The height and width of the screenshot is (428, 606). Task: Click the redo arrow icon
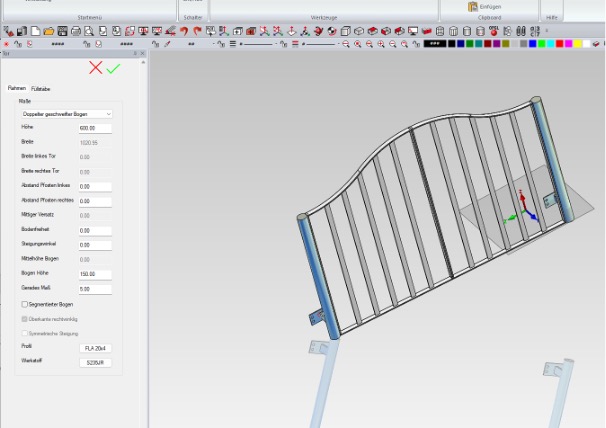pos(197,31)
